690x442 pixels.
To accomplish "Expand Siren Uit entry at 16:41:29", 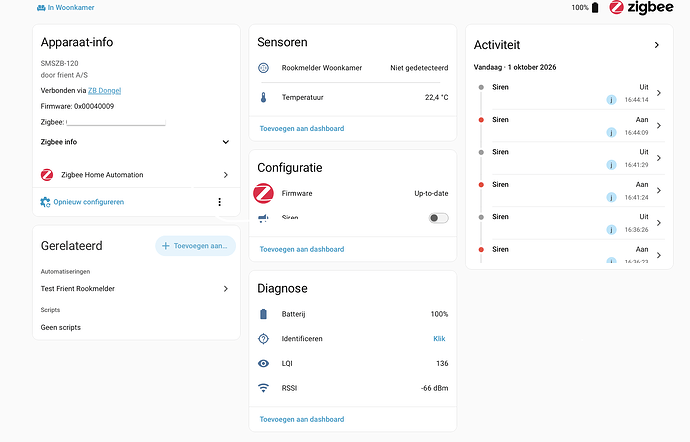I will coord(659,158).
